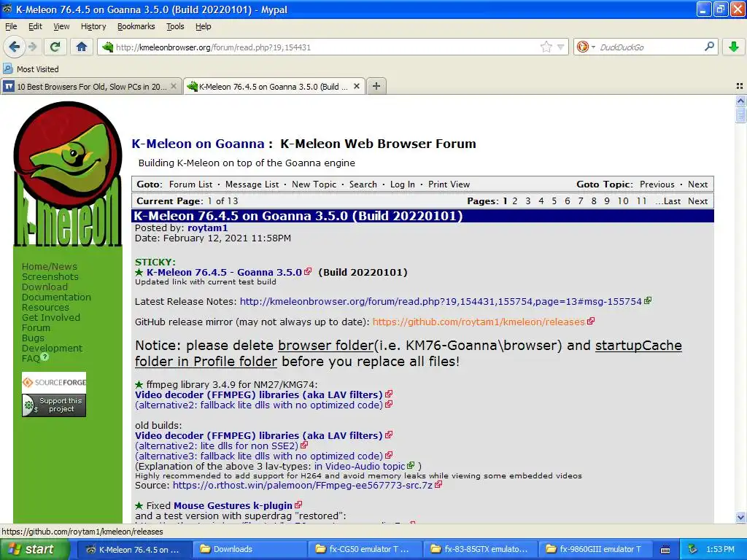Open the GitHub roytam1/kmeleon releases link

pos(479,322)
